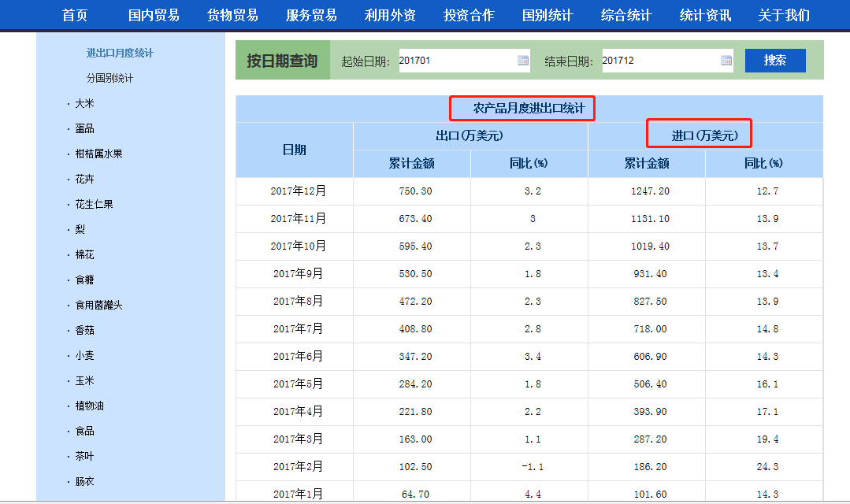The height and width of the screenshot is (504, 850).
Task: Open 梨 category link
Action: [x=80, y=229]
